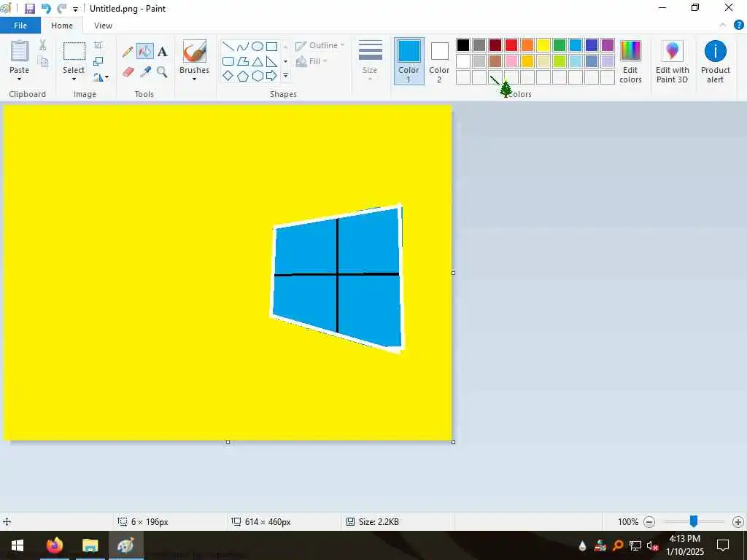Choose the Diamond shape

click(228, 76)
